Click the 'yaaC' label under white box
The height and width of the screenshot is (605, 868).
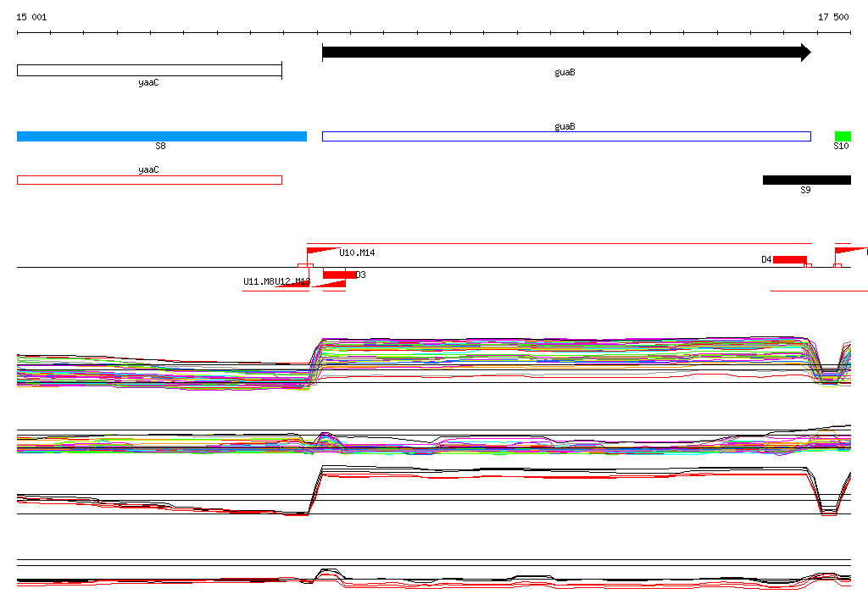coord(148,82)
